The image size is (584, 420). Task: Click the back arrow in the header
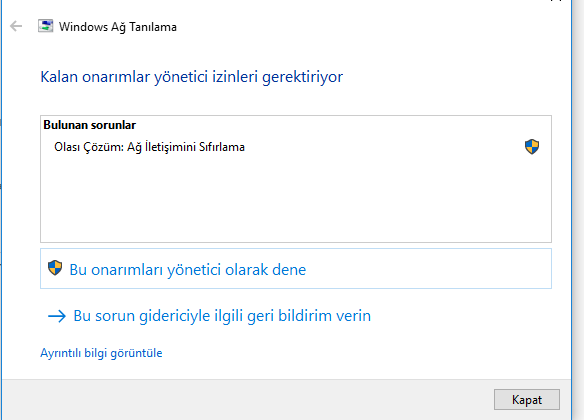tap(16, 26)
